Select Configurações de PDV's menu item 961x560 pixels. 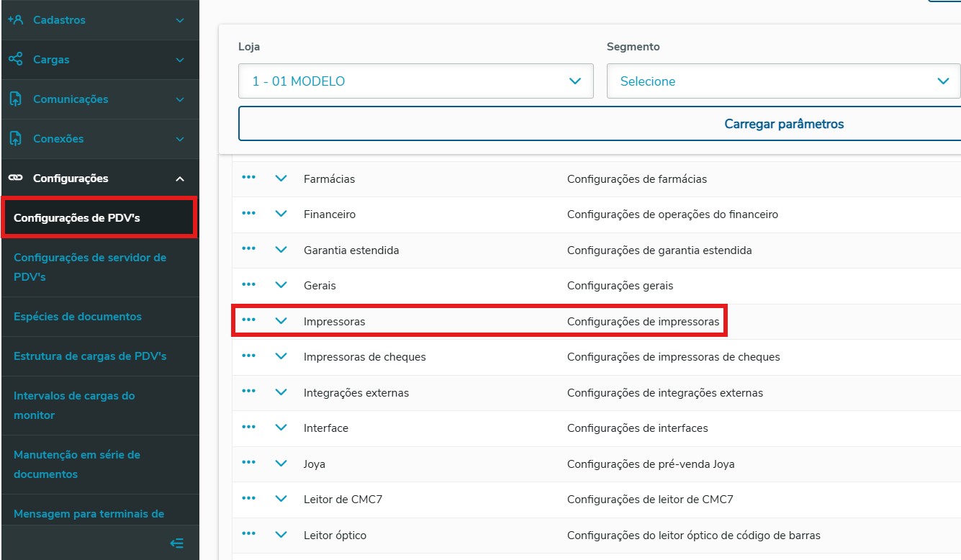[x=99, y=218]
